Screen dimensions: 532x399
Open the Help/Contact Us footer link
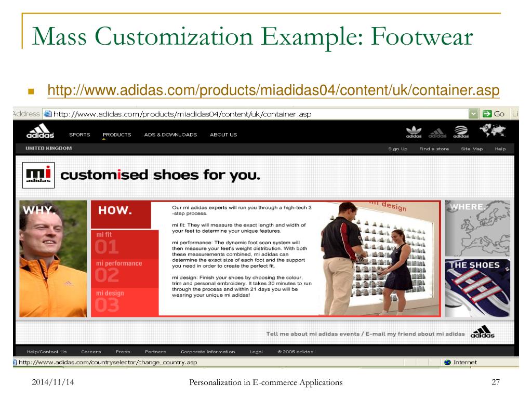[46, 352]
